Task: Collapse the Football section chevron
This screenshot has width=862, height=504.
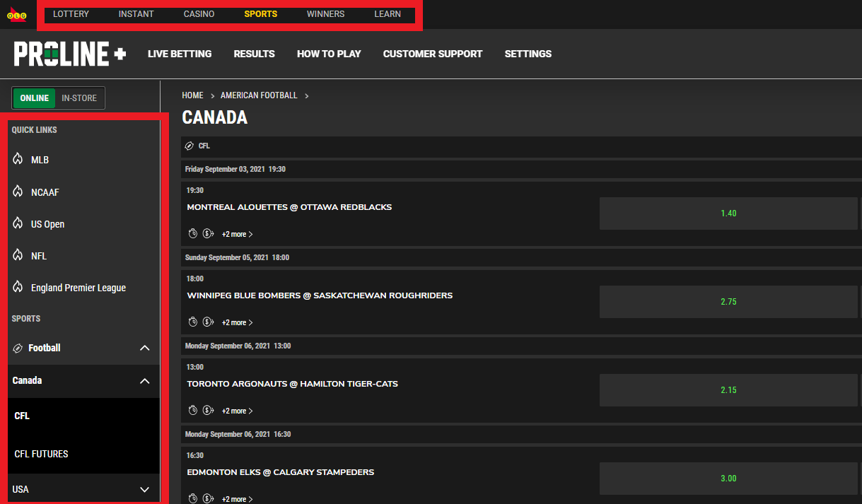Action: [x=145, y=348]
